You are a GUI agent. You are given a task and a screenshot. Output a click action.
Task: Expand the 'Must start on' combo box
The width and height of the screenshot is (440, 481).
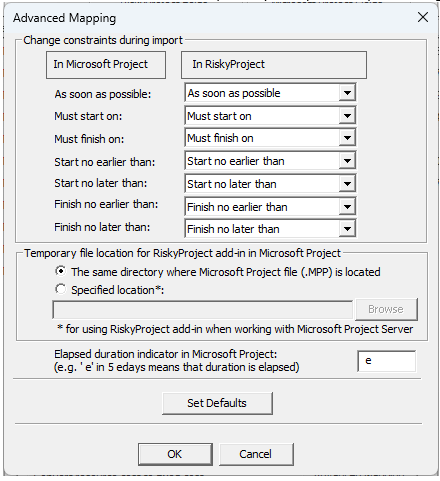tap(347, 116)
